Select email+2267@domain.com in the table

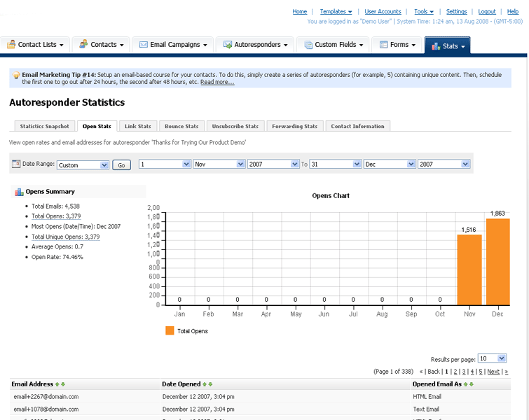(x=46, y=397)
